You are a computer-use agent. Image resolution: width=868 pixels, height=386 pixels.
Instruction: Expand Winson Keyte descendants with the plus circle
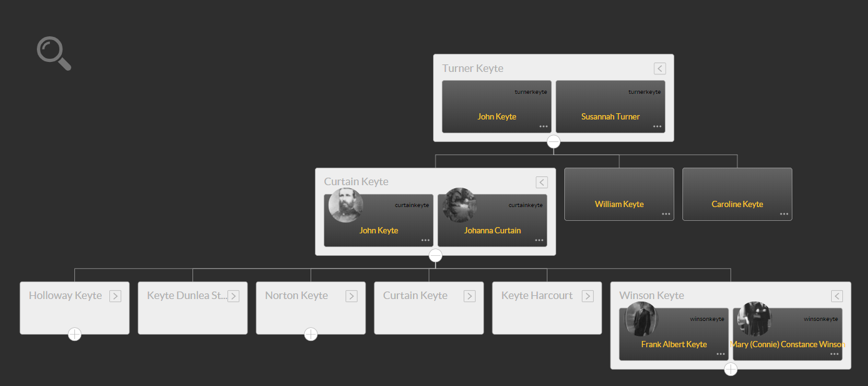pos(731,369)
